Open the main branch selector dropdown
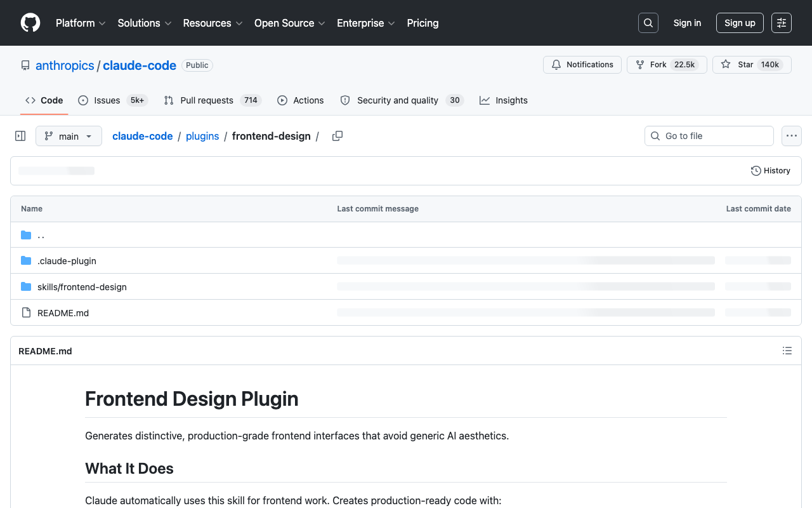The width and height of the screenshot is (812, 508). pyautogui.click(x=69, y=136)
